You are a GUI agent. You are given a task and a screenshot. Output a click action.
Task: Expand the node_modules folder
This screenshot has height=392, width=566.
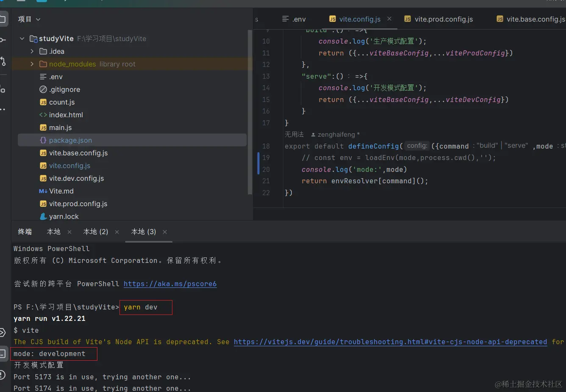click(x=32, y=64)
